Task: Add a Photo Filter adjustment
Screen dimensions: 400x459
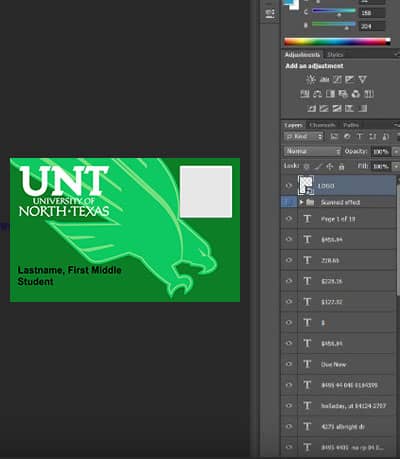Action: [x=343, y=94]
